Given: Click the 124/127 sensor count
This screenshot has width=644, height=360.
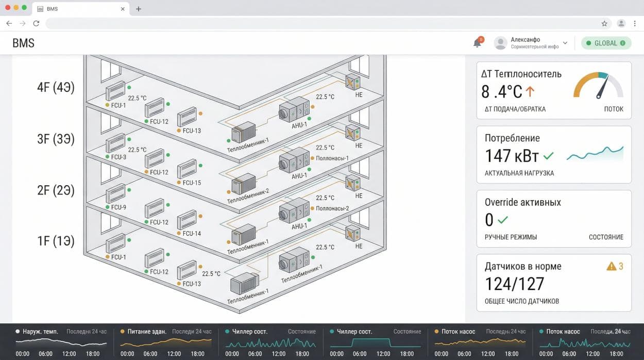Looking at the screenshot, I should coord(515,284).
